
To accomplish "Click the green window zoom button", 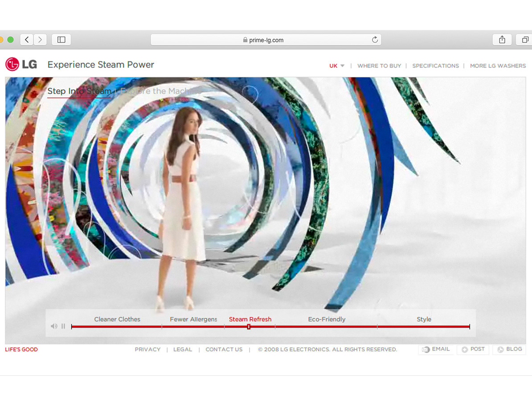I will pyautogui.click(x=11, y=40).
